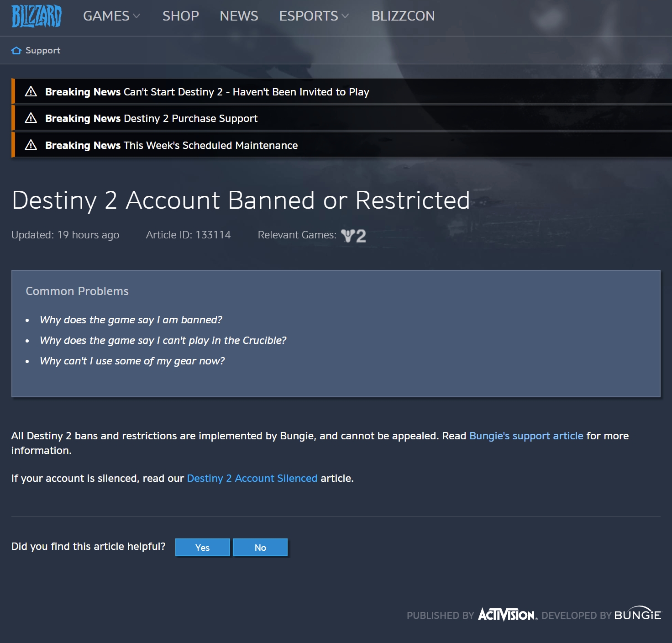The image size is (672, 643).
Task: Select 'Why can't I use some of my gear now?'
Action: tap(132, 361)
